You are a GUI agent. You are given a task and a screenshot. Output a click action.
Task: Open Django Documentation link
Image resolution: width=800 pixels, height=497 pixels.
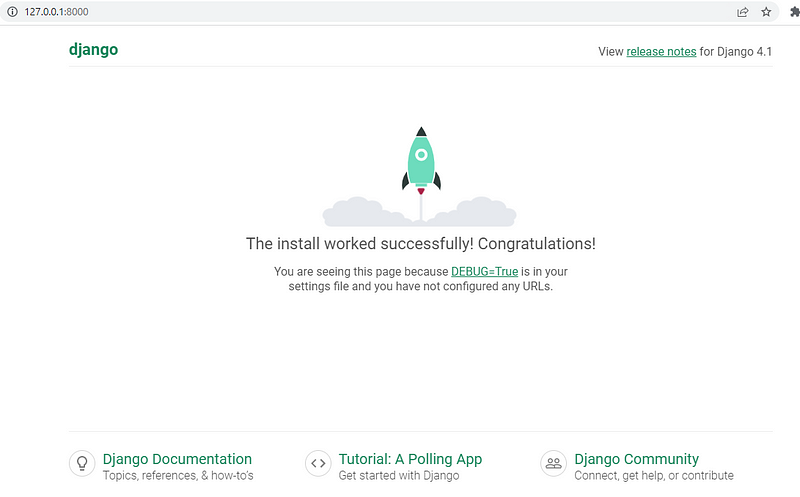(177, 459)
